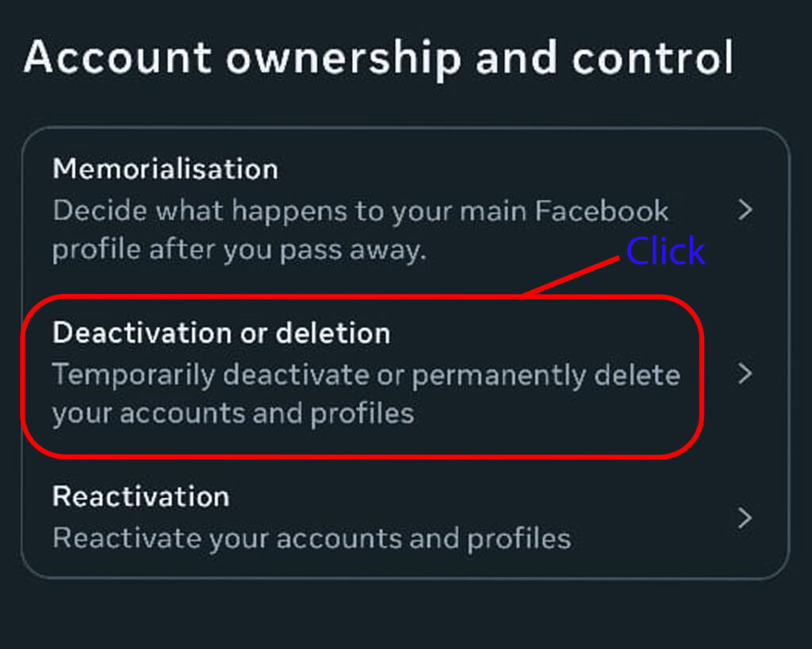The width and height of the screenshot is (812, 649).
Task: Click the red pointer line below "Click"
Action: (571, 277)
